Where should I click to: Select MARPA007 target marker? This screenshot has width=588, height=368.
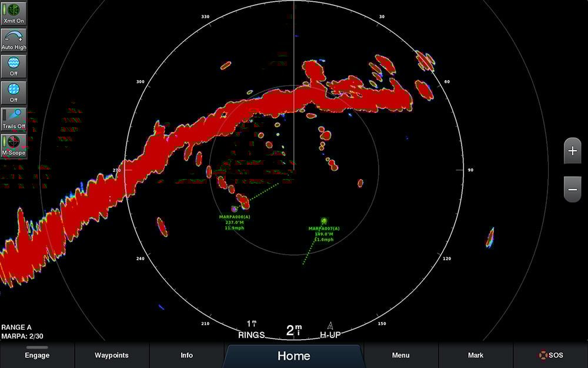coord(323,221)
